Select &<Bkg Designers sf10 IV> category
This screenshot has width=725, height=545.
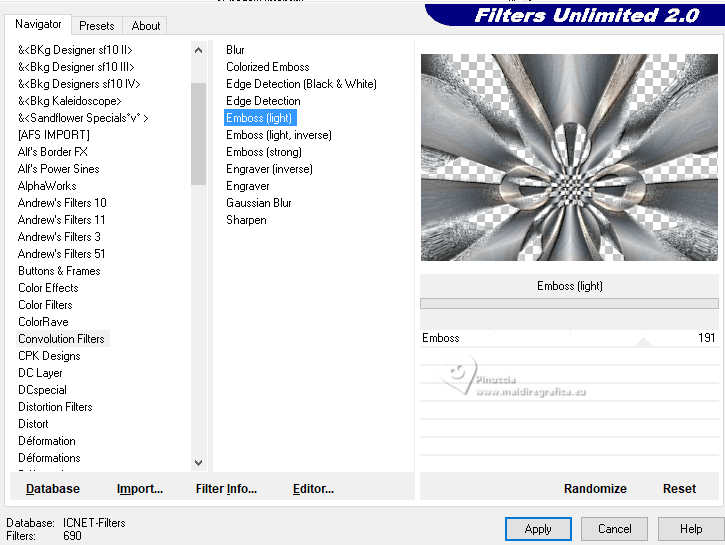point(79,84)
